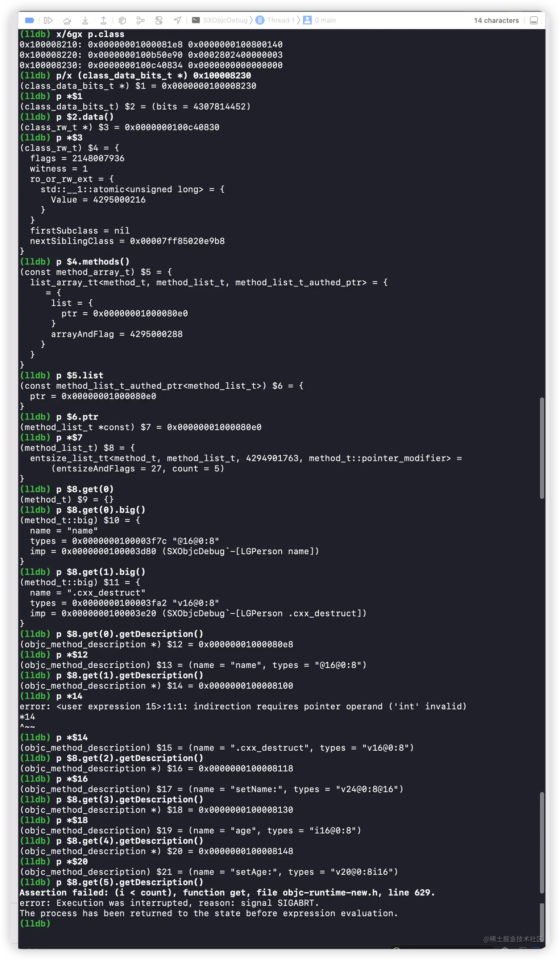Open the SXObjcDebug process jump-bar item
This screenshot has height=960, width=560.
tap(220, 20)
